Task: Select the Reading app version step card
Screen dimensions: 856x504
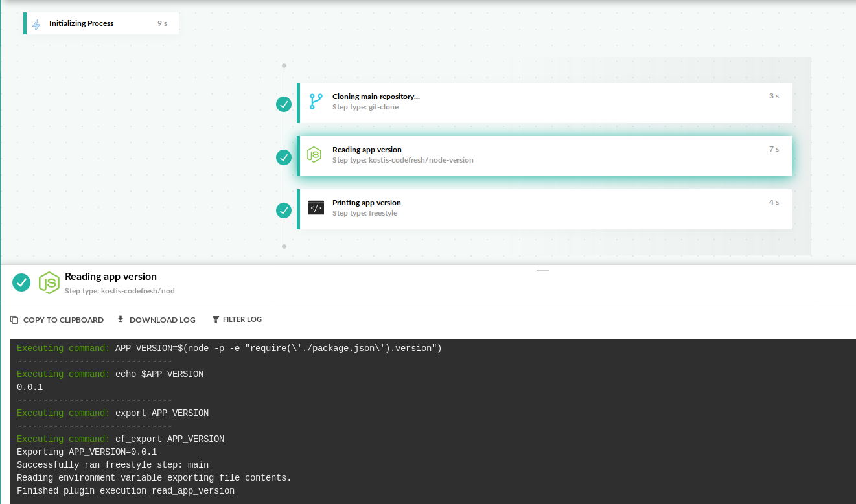Action: [544, 155]
